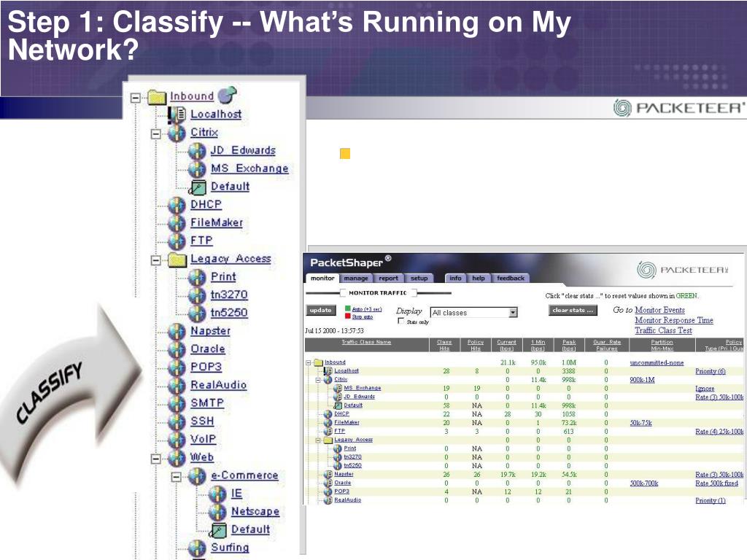The image size is (747, 560).
Task: Open the Traffic Class Test link
Action: (664, 330)
